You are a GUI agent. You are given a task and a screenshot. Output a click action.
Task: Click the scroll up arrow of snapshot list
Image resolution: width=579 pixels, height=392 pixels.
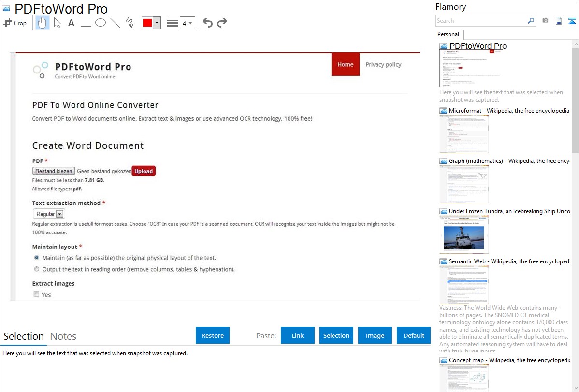[575, 44]
